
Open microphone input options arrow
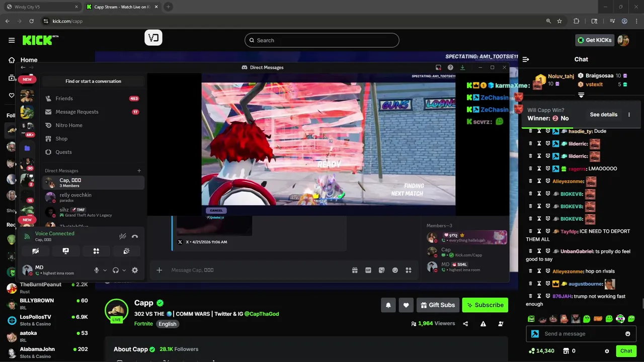pos(105,270)
